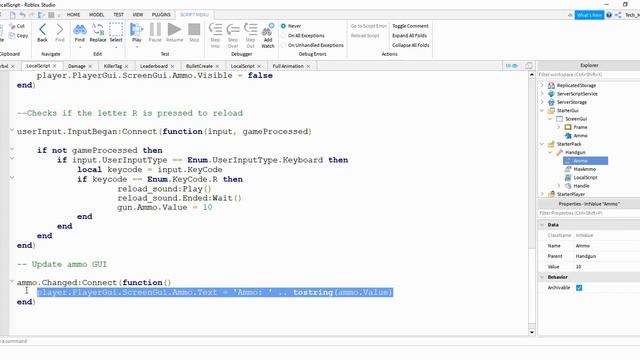Click the Copy icon in Clipboard
Screen dimensions: 640x360
12,36
